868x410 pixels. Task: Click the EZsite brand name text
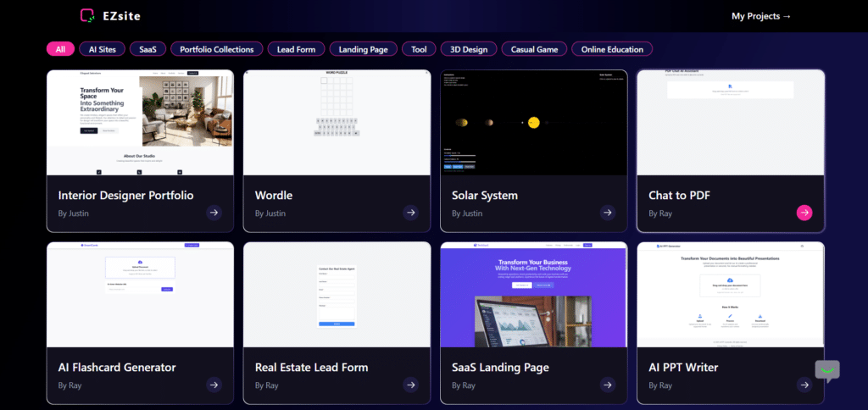pos(121,16)
